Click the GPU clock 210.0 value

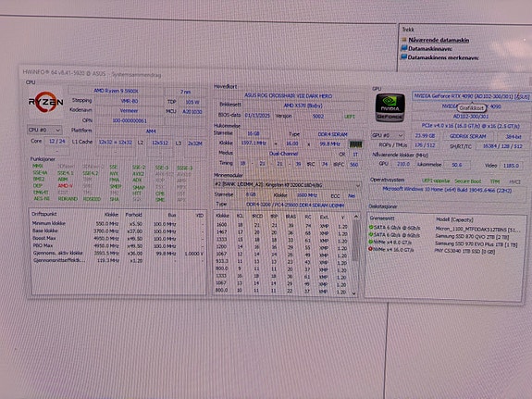(403, 164)
